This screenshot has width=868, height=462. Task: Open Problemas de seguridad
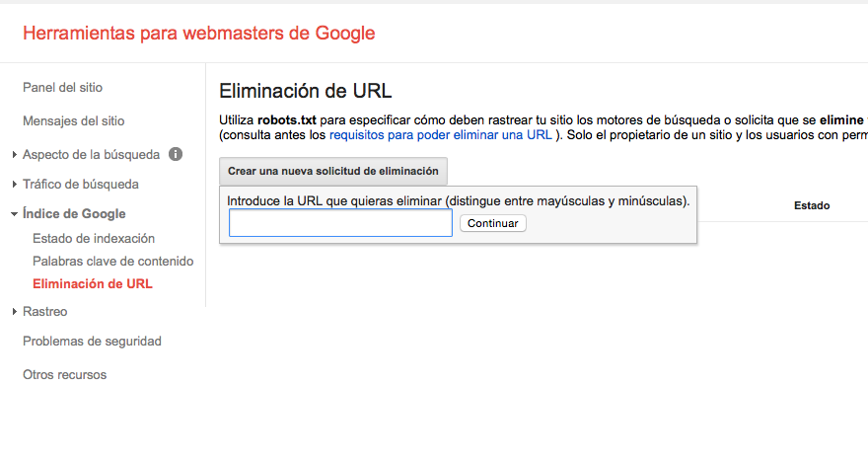(92, 342)
